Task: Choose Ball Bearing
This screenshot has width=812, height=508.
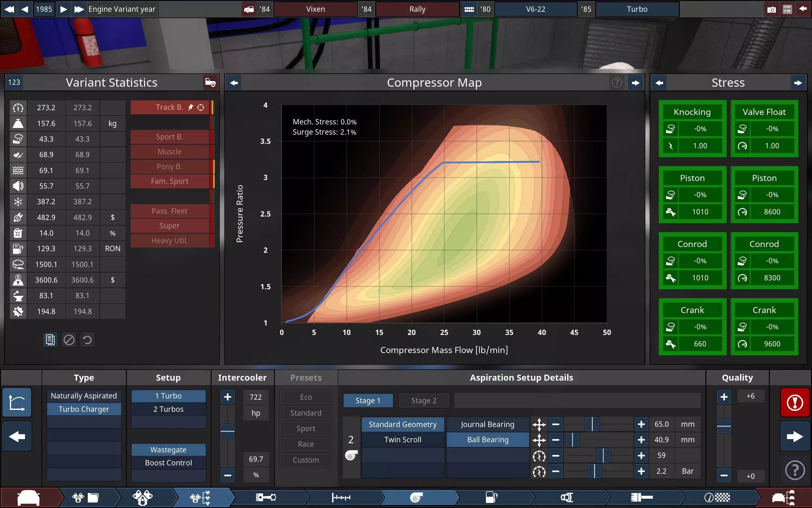Action: [488, 440]
